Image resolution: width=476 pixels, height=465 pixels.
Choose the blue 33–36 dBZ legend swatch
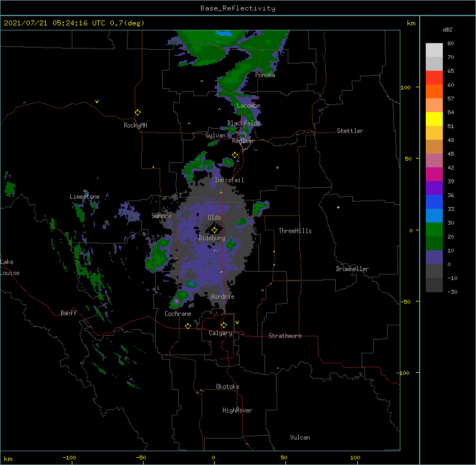[434, 202]
